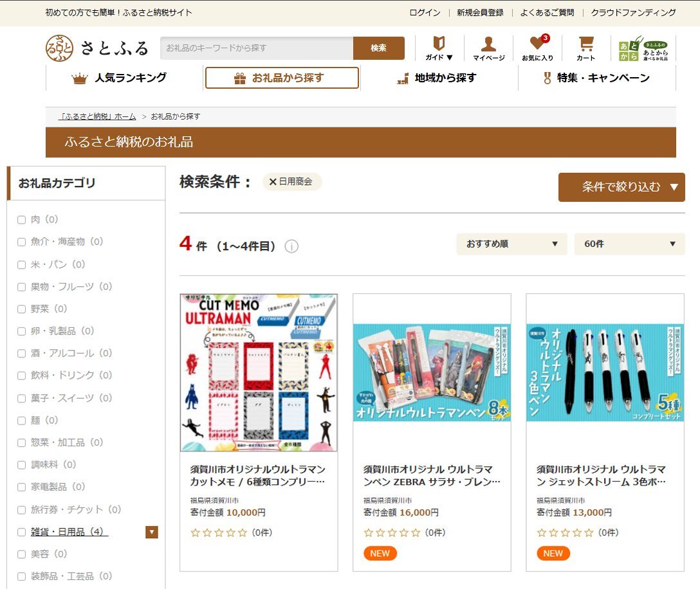
Task: Check the 旅行券・チケット checkbox
Action: click(x=21, y=509)
